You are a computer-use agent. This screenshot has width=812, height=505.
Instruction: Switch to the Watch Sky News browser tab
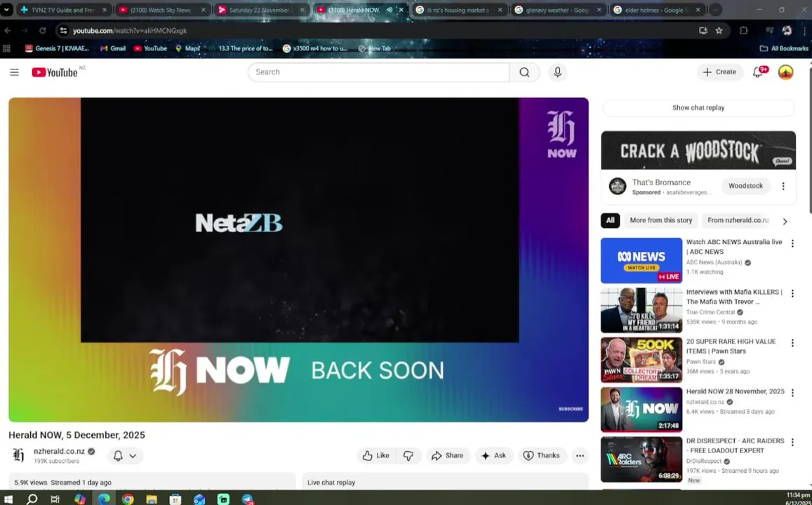click(x=163, y=10)
